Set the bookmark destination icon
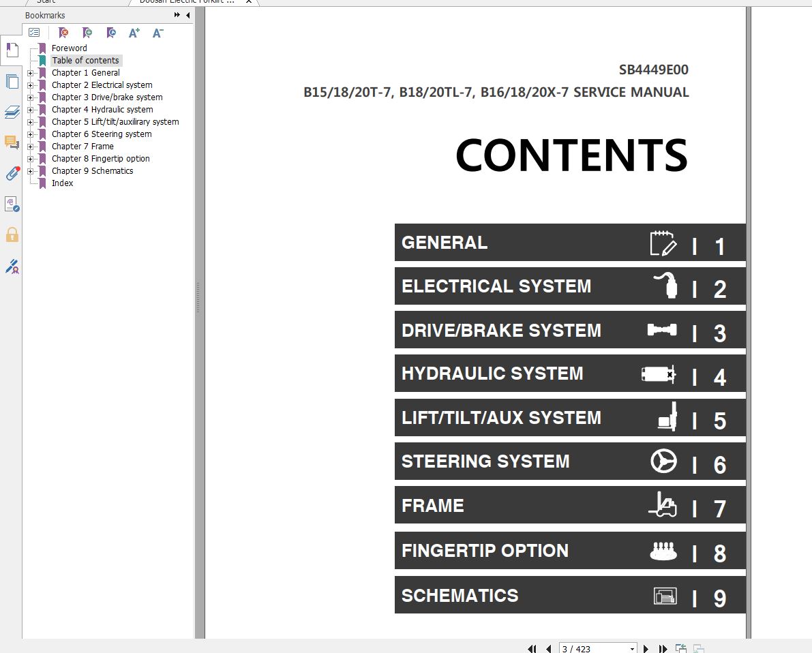This screenshot has width=812, height=653. click(x=111, y=33)
